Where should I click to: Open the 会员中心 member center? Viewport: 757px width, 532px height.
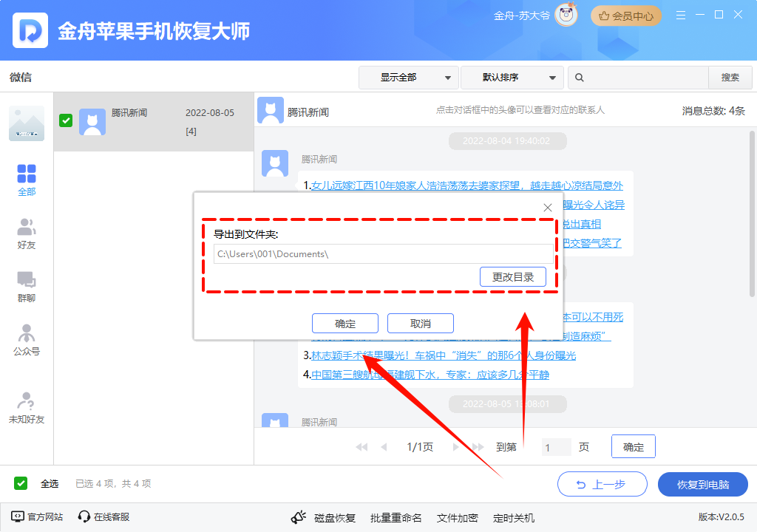point(625,16)
